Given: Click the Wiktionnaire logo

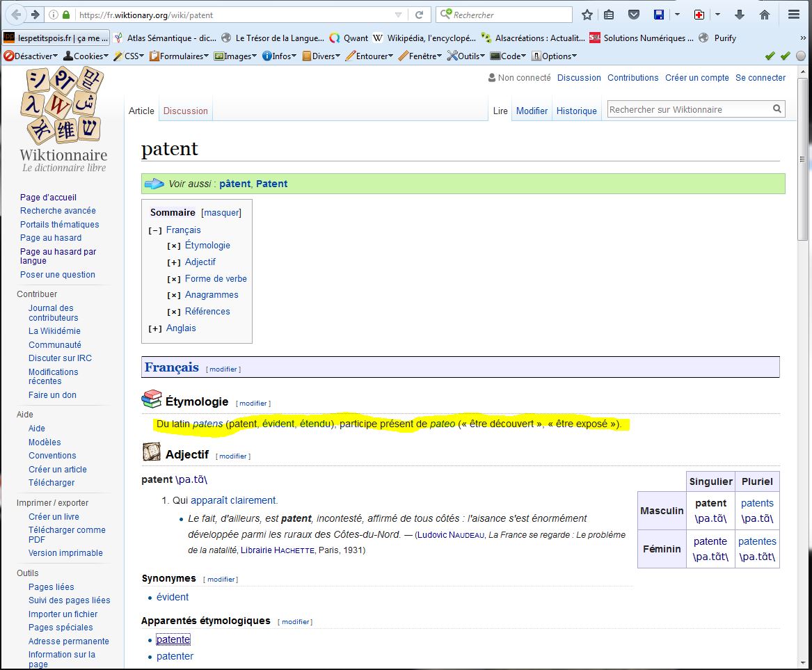Looking at the screenshot, I should pyautogui.click(x=63, y=119).
